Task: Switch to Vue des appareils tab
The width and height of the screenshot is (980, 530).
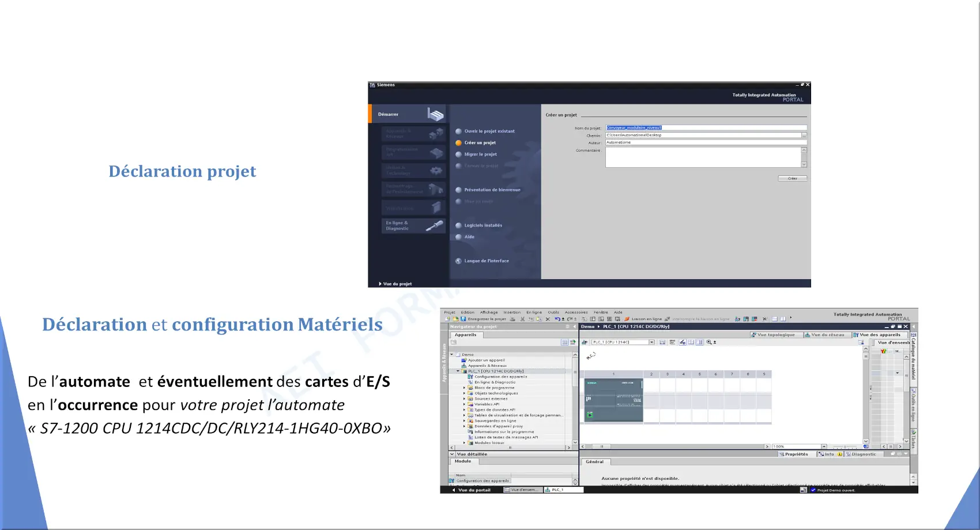Action: [x=880, y=334]
